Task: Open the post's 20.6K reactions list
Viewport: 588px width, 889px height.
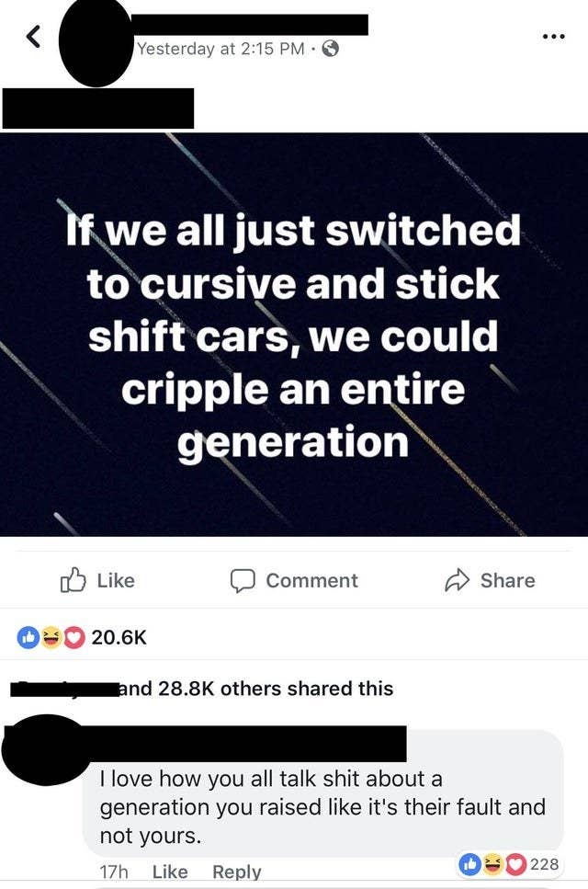Action: click(119, 638)
